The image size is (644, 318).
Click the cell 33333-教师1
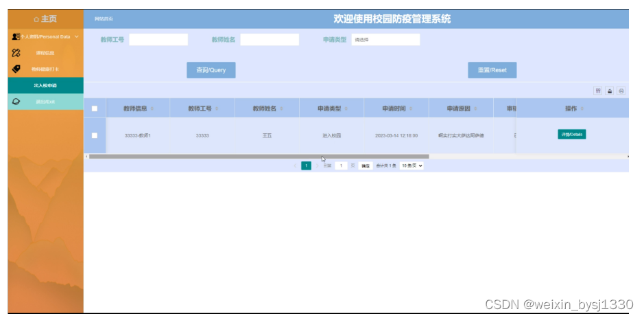click(138, 135)
